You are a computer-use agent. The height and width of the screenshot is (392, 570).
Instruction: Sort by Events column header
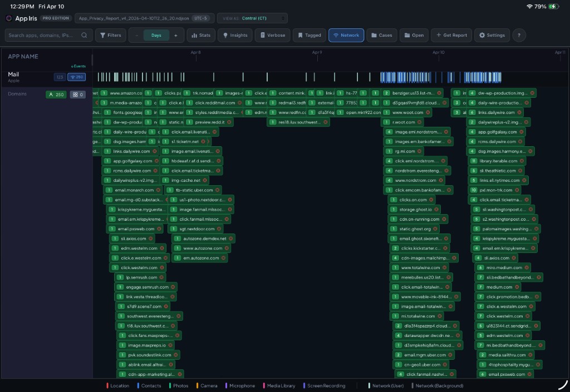coord(78,66)
